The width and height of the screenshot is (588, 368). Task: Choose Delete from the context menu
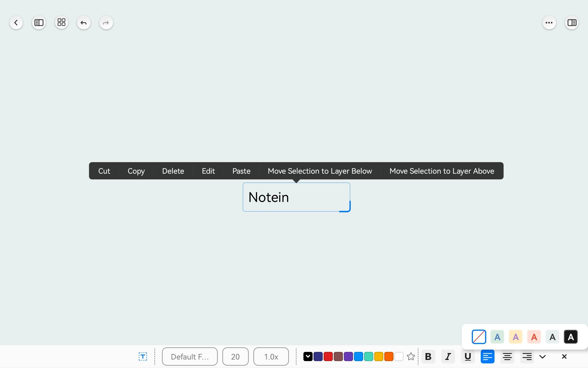tap(173, 171)
